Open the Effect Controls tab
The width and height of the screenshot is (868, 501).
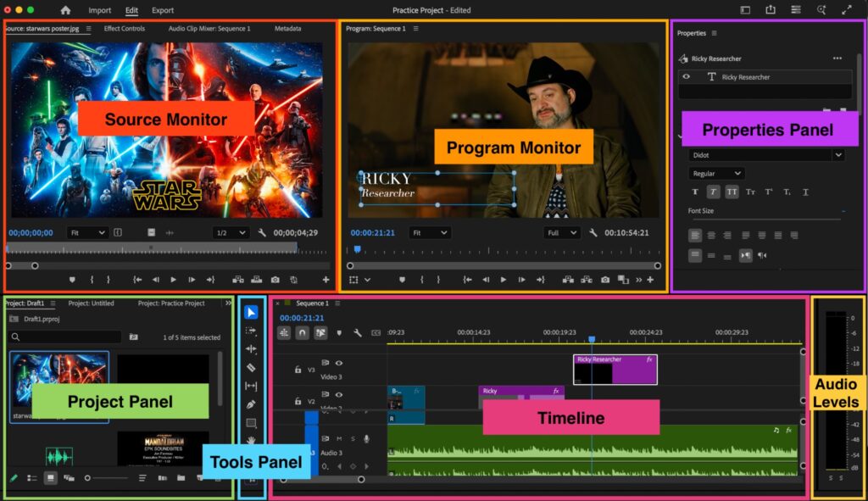pos(124,28)
